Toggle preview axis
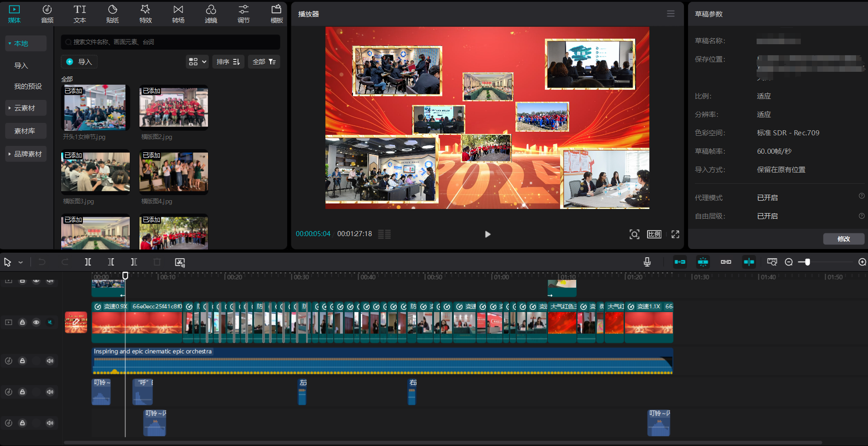This screenshot has width=868, height=446. coord(749,262)
